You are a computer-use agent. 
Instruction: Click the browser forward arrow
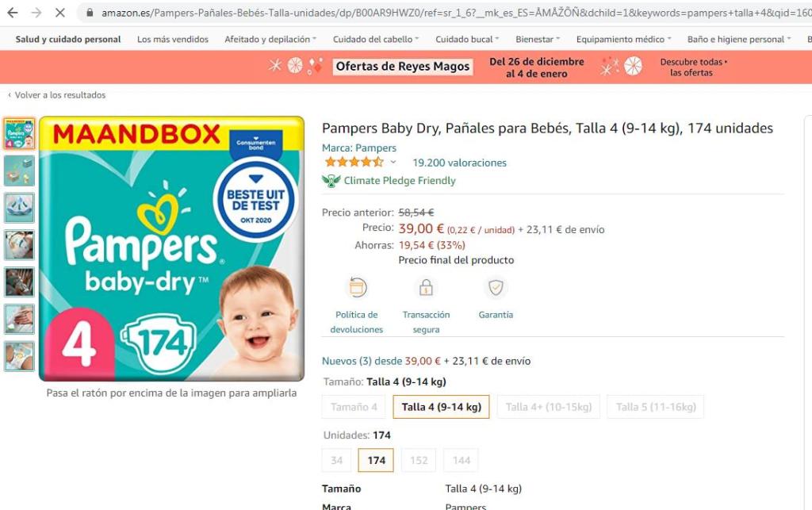[x=36, y=13]
